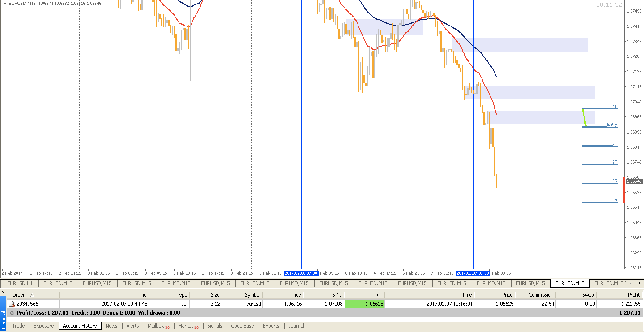Select the green trend line near Entry
644x332 pixels.
coord(584,117)
